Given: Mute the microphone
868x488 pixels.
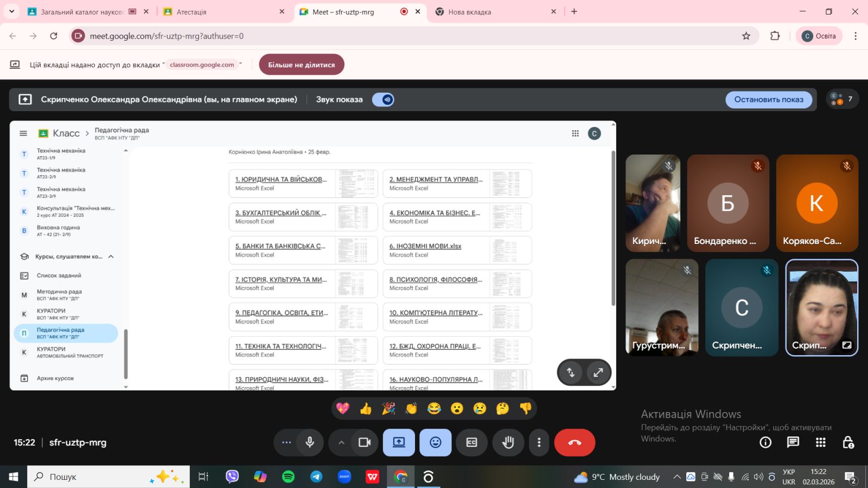Looking at the screenshot, I should 310,442.
